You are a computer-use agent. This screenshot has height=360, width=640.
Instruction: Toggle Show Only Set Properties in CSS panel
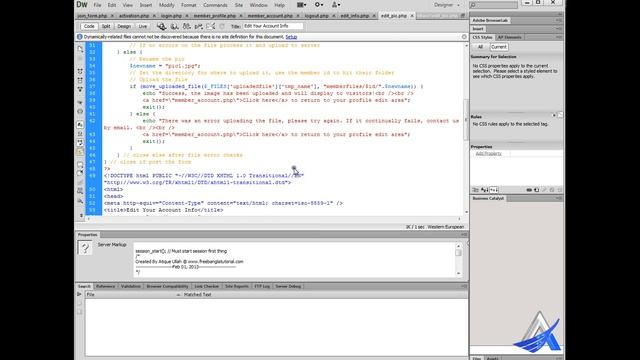point(494,190)
